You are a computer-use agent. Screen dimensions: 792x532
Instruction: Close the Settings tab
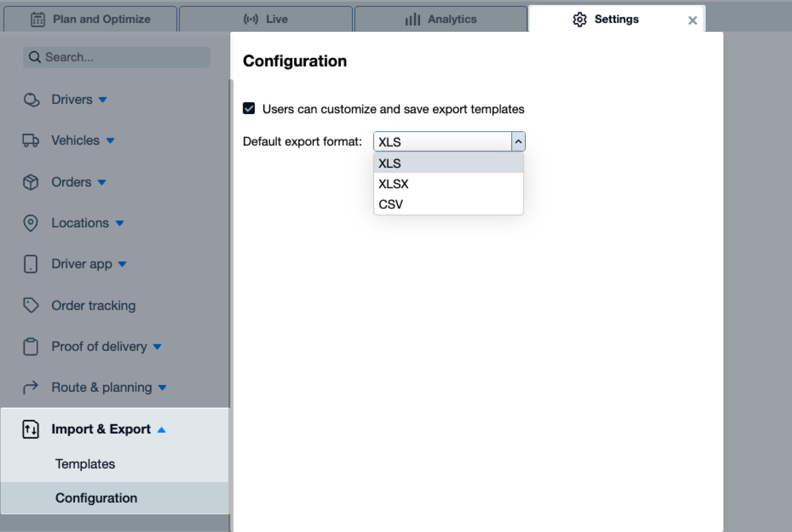692,20
